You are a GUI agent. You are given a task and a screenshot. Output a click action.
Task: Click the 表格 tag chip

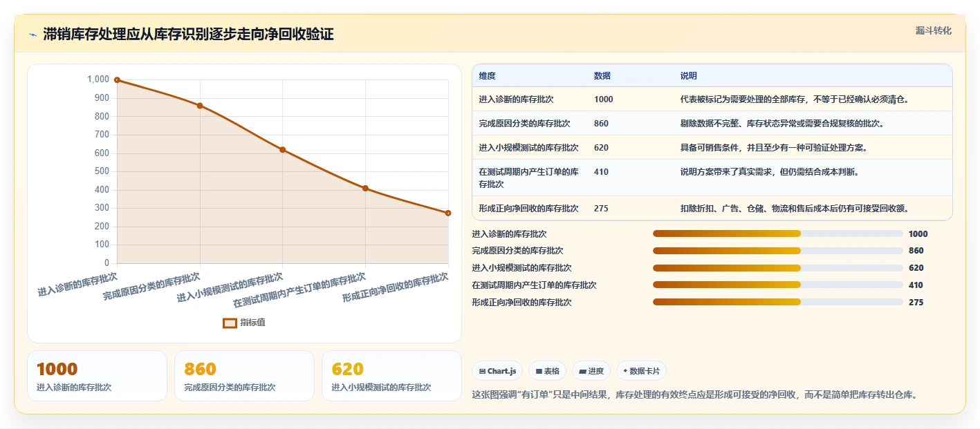pyautogui.click(x=547, y=371)
